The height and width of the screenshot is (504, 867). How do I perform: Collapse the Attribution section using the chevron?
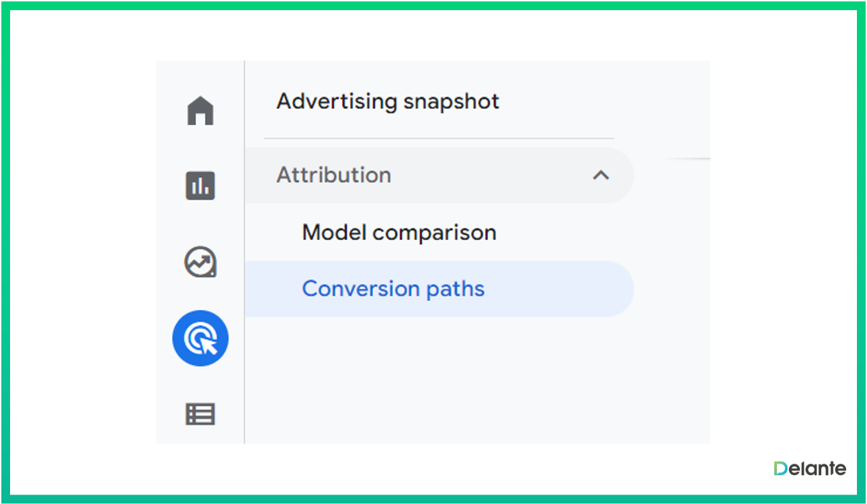(600, 175)
